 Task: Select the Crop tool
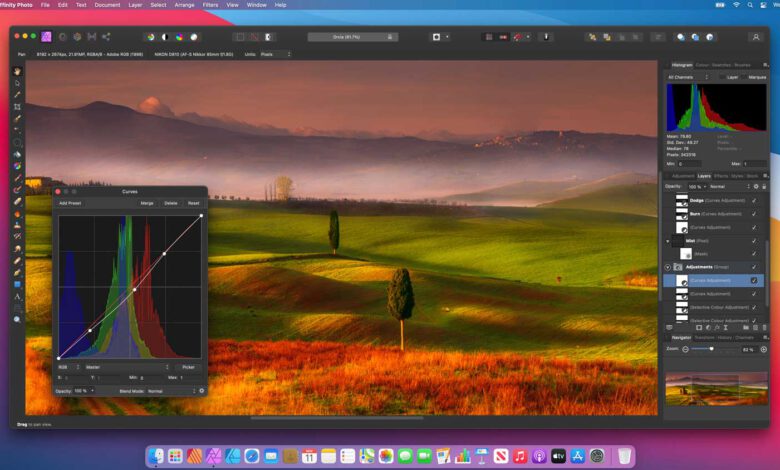click(17, 107)
